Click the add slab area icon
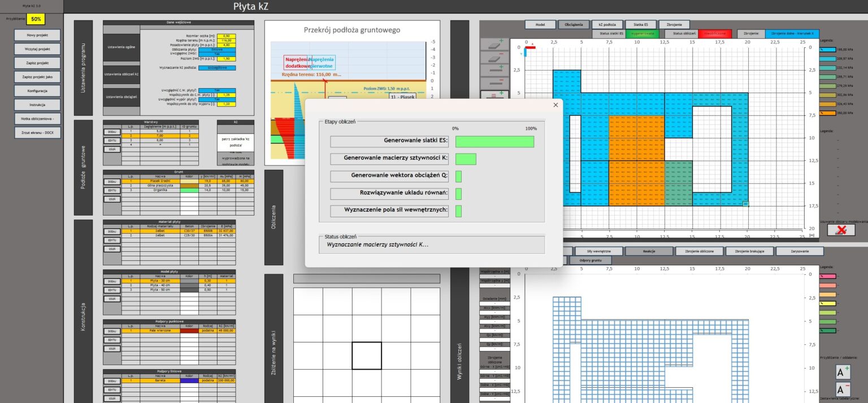The height and width of the screenshot is (403, 868). click(x=493, y=45)
